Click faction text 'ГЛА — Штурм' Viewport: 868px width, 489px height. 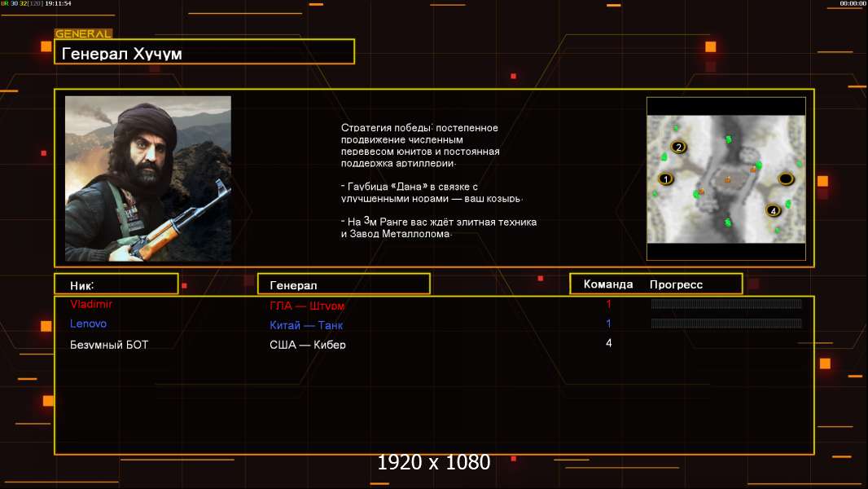click(x=307, y=306)
